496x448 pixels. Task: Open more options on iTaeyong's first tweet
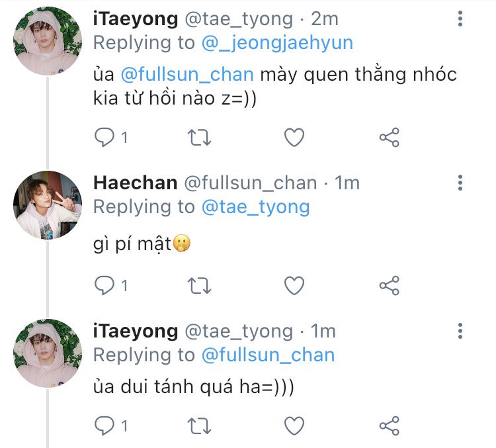point(460,19)
